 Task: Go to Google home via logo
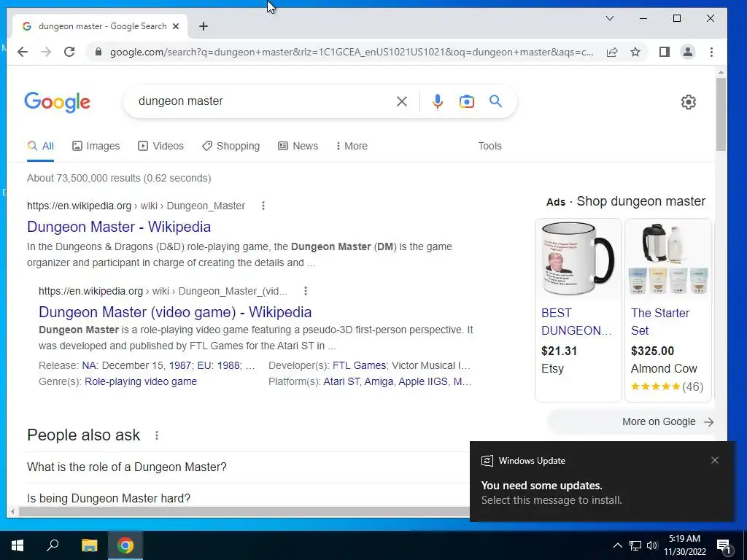pos(57,102)
